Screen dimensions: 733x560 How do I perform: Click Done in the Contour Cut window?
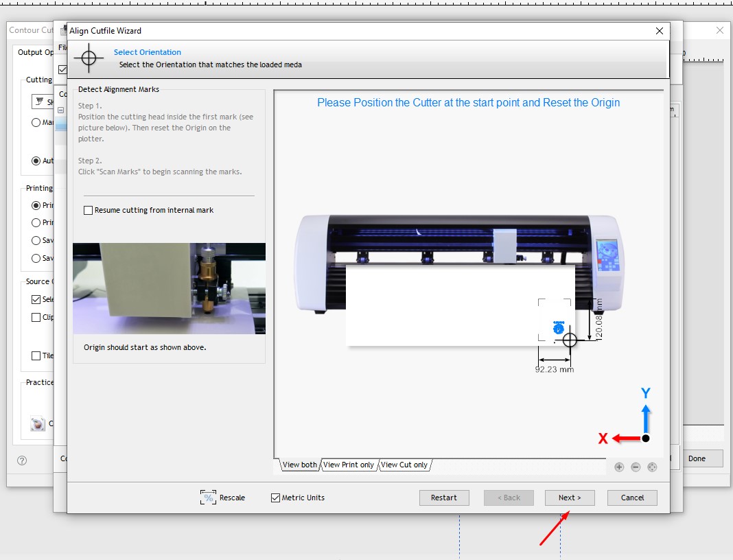pyautogui.click(x=697, y=458)
